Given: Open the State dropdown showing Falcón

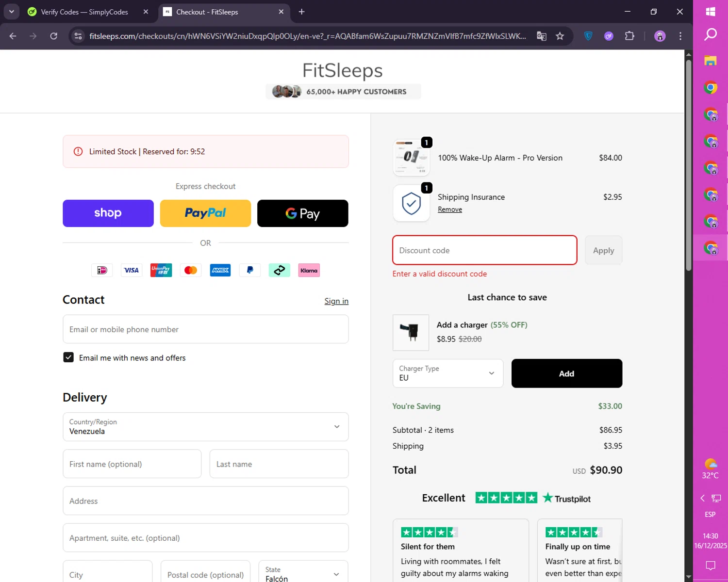Looking at the screenshot, I should 303,571.
